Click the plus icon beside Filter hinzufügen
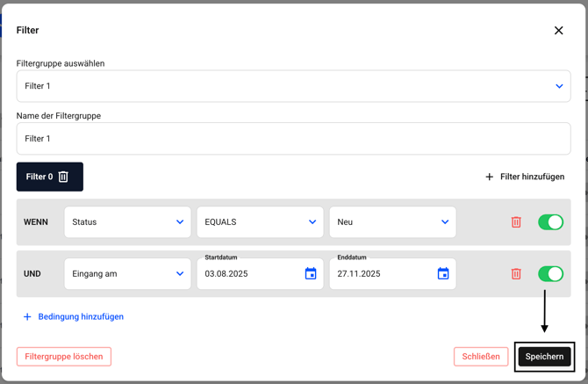The height and width of the screenshot is (384, 588). (490, 177)
